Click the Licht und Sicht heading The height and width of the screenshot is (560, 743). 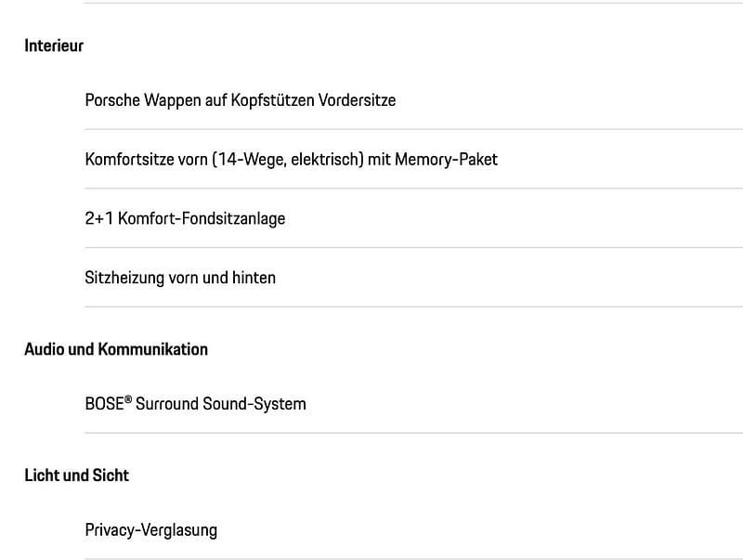click(76, 475)
